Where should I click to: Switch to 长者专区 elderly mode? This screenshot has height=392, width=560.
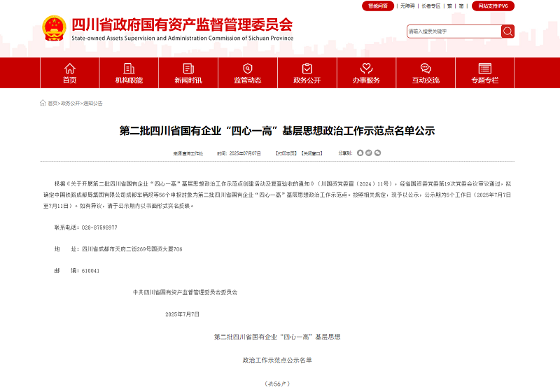tap(430, 6)
